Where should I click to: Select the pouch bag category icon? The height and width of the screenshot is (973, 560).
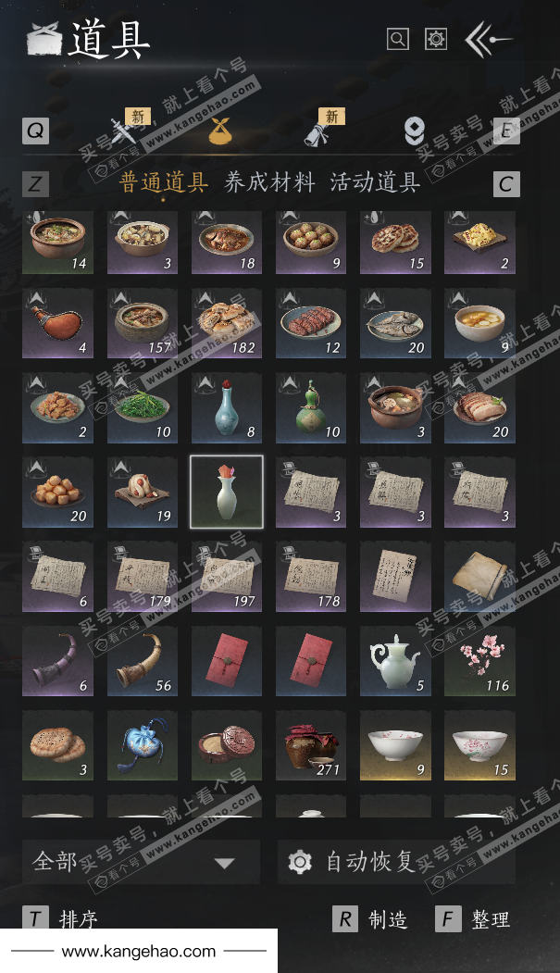(221, 131)
